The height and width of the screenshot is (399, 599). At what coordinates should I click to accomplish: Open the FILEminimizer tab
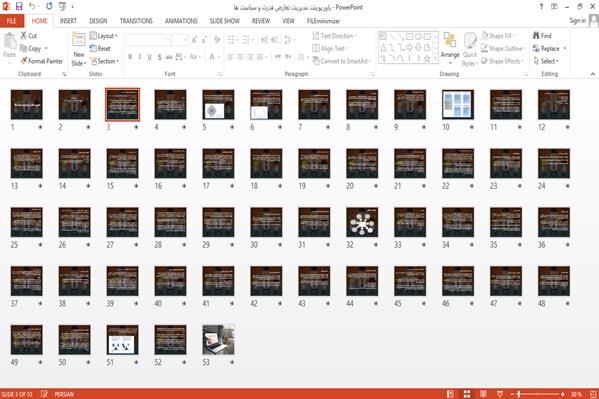click(x=323, y=21)
